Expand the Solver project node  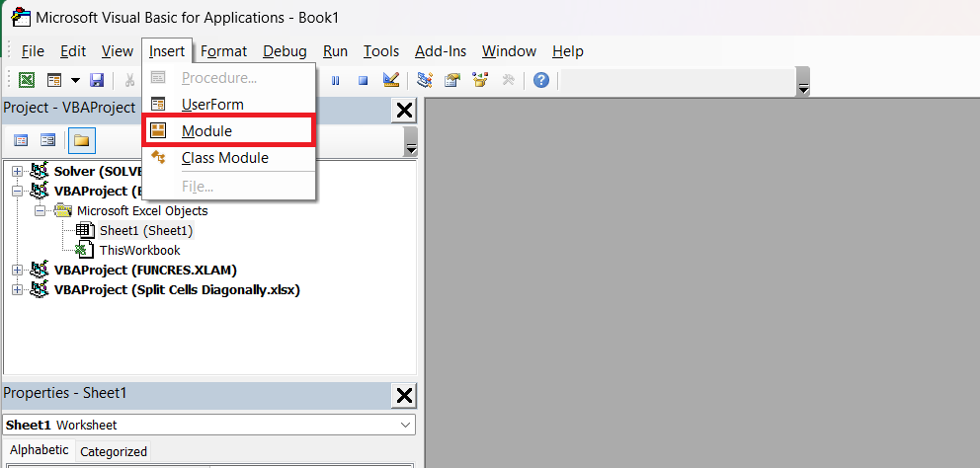pyautogui.click(x=17, y=171)
